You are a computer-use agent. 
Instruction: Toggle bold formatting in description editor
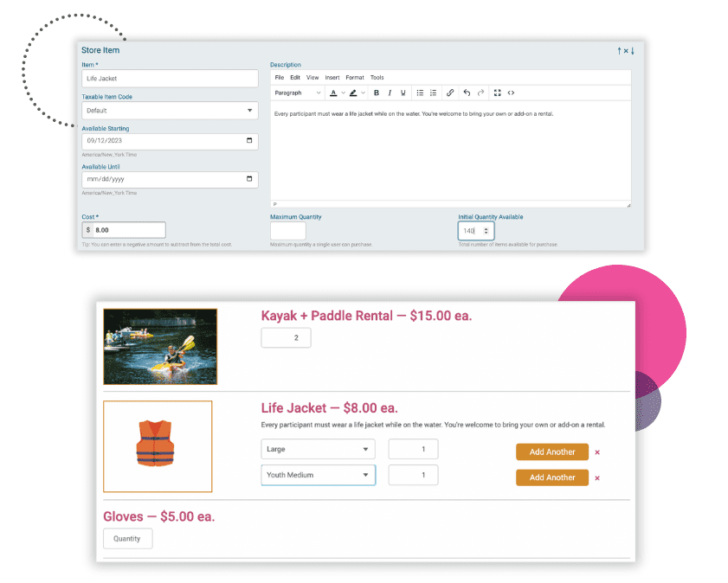point(377,93)
